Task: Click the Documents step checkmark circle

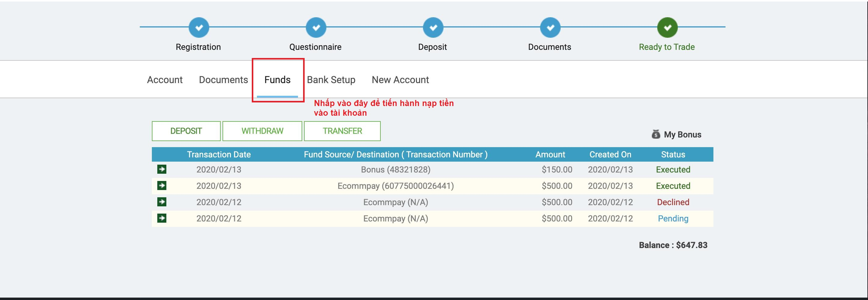Action: [x=550, y=27]
